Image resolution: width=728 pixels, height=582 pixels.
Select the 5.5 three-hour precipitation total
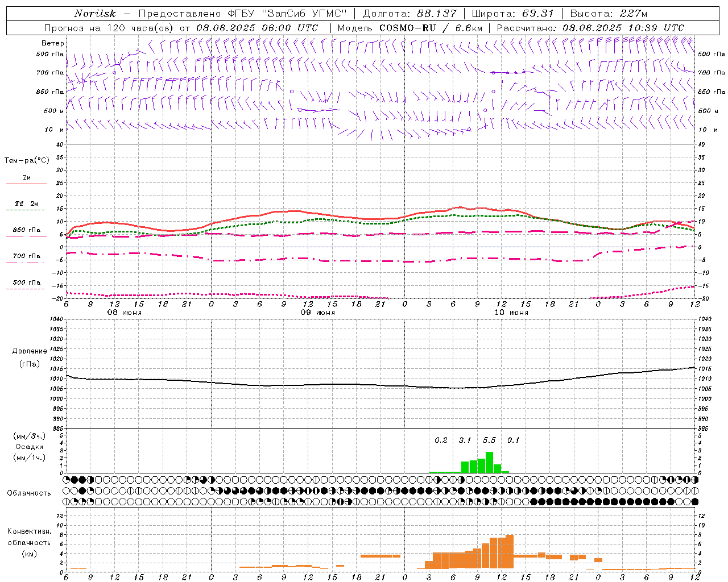(x=489, y=440)
